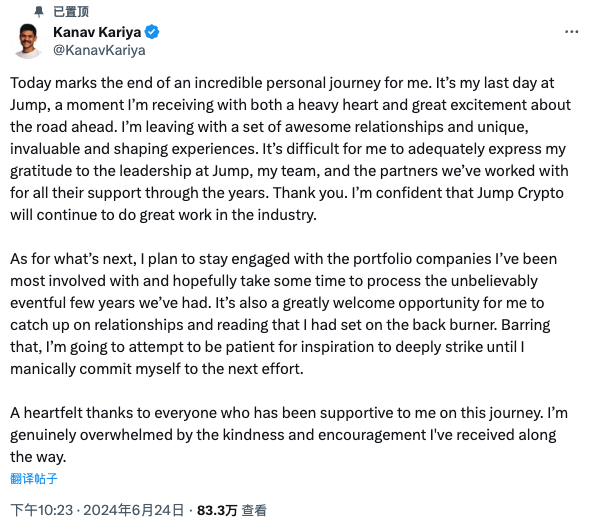The width and height of the screenshot is (590, 530).
Task: Click the paragraph starting 'A heartfelt thanks'
Action: pyautogui.click(x=289, y=435)
